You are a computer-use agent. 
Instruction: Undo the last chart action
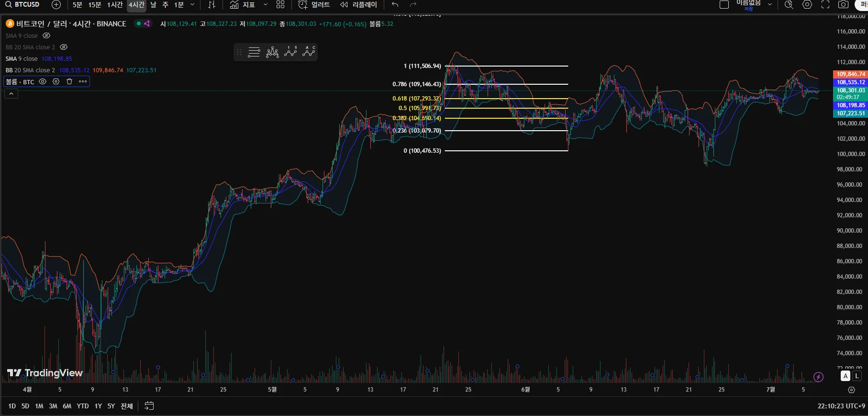(x=395, y=5)
